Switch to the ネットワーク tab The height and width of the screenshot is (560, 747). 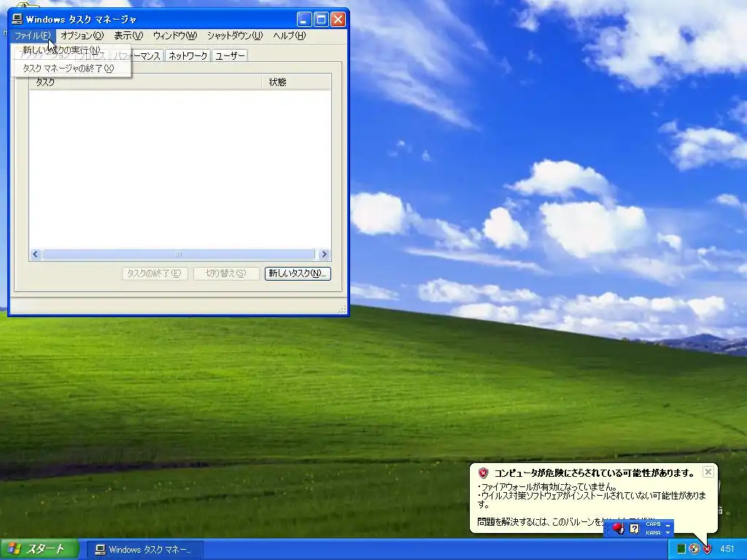[x=187, y=55]
